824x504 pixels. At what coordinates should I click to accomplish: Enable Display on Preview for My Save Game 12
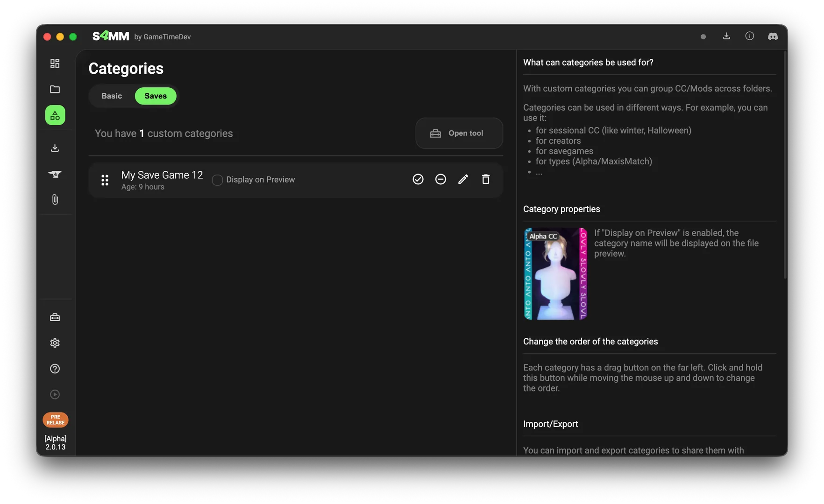(x=217, y=180)
